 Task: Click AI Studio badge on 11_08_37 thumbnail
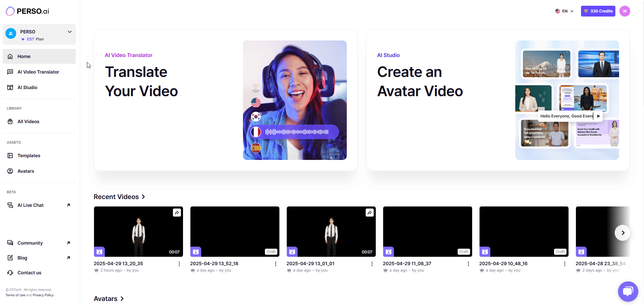click(389, 252)
